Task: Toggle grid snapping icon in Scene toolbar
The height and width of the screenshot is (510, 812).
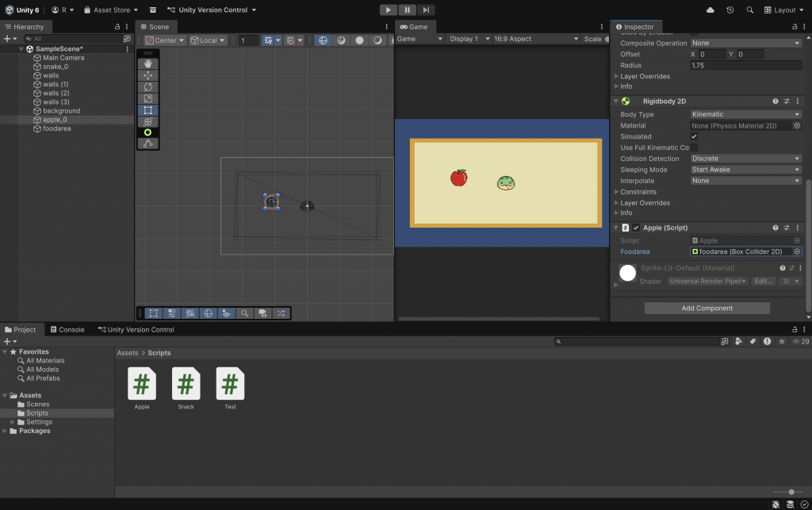Action: [x=290, y=40]
